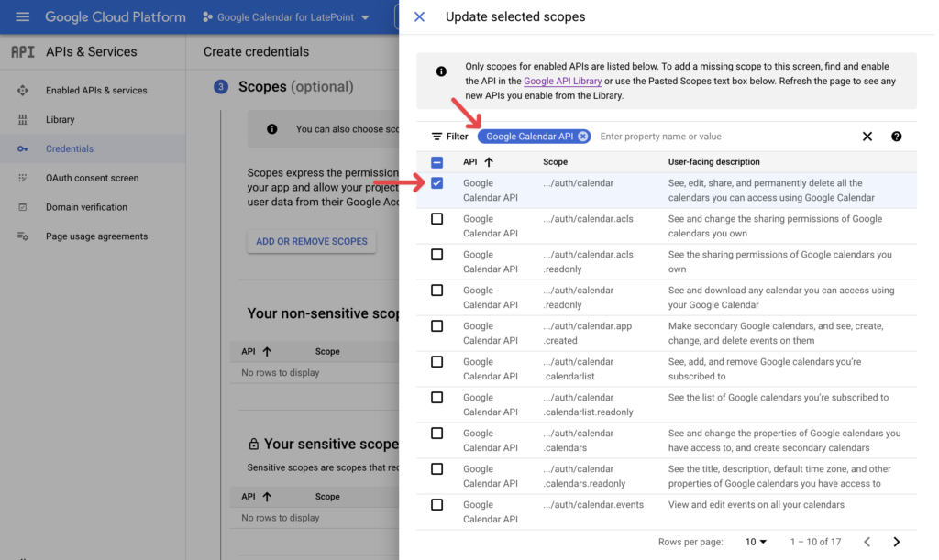Click the Credentials key icon
Image resolution: width=939 pixels, height=560 pixels.
(x=23, y=148)
